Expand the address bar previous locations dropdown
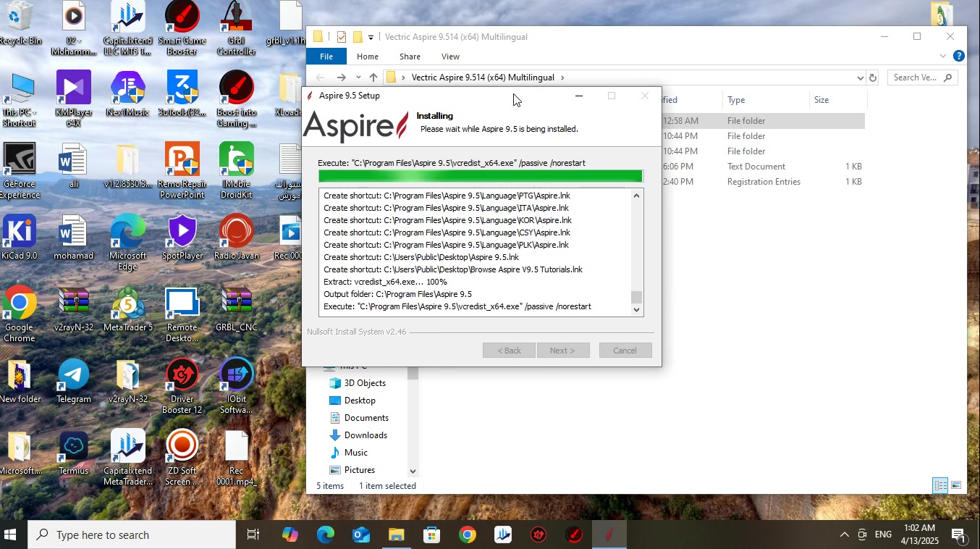Viewport: 980px width, 549px height. [860, 77]
